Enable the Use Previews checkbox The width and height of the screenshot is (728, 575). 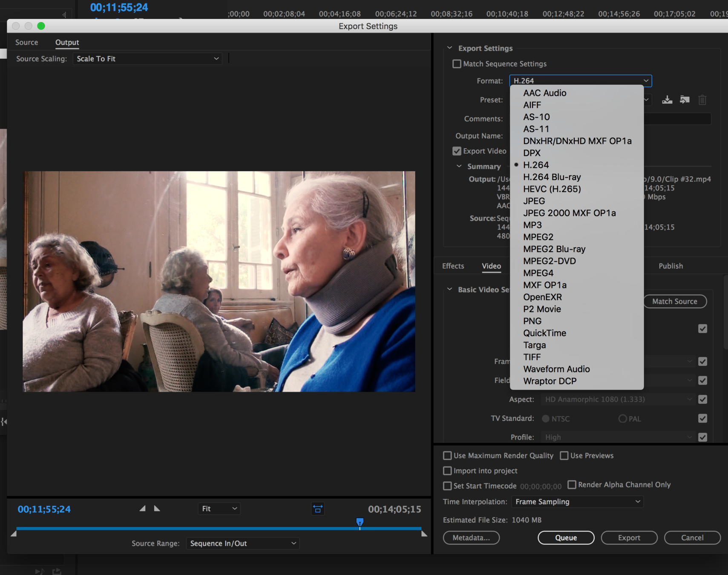point(564,456)
